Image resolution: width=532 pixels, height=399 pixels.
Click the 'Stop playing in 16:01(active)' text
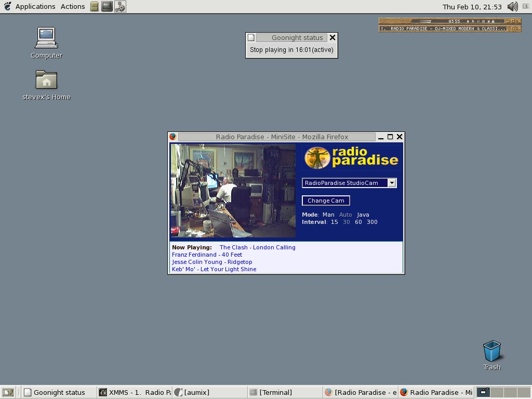point(291,50)
